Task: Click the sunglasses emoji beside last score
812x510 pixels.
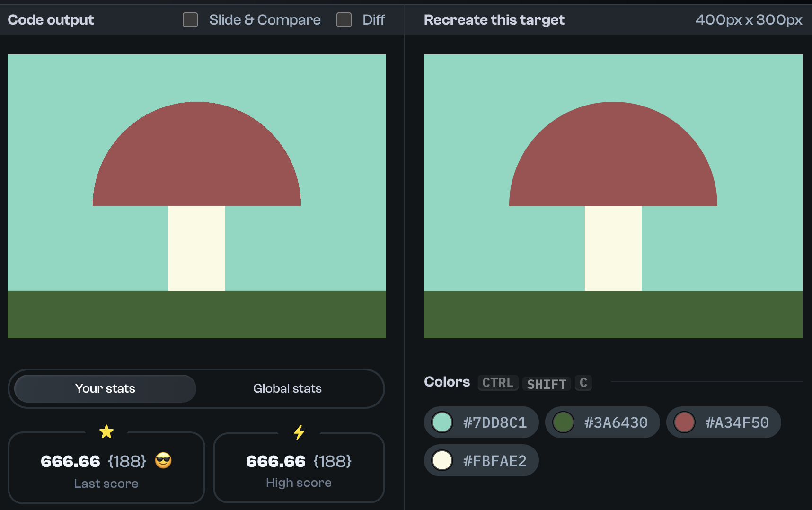Action: [x=163, y=460]
